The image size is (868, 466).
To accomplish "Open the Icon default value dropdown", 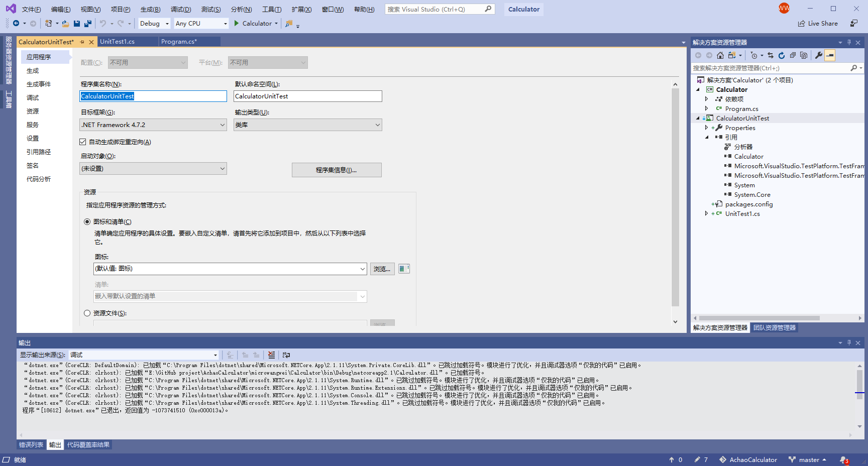I will [x=230, y=269].
